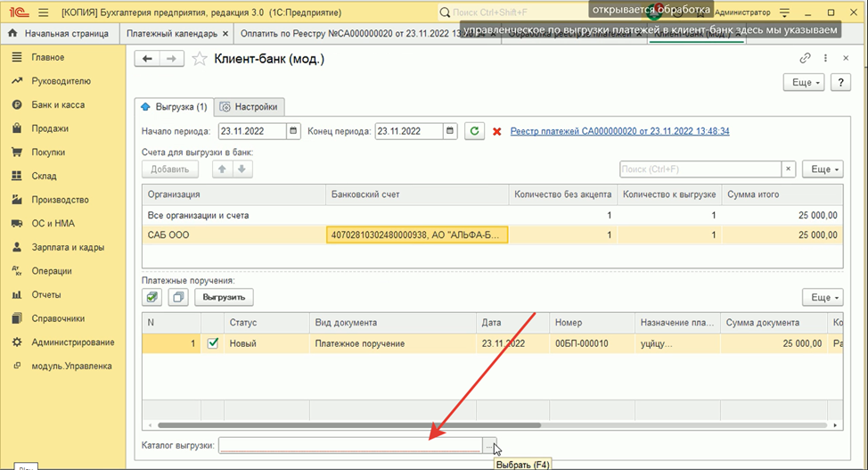The width and height of the screenshot is (868, 470).
Task: Open the Руководителю section
Action: pos(61,81)
